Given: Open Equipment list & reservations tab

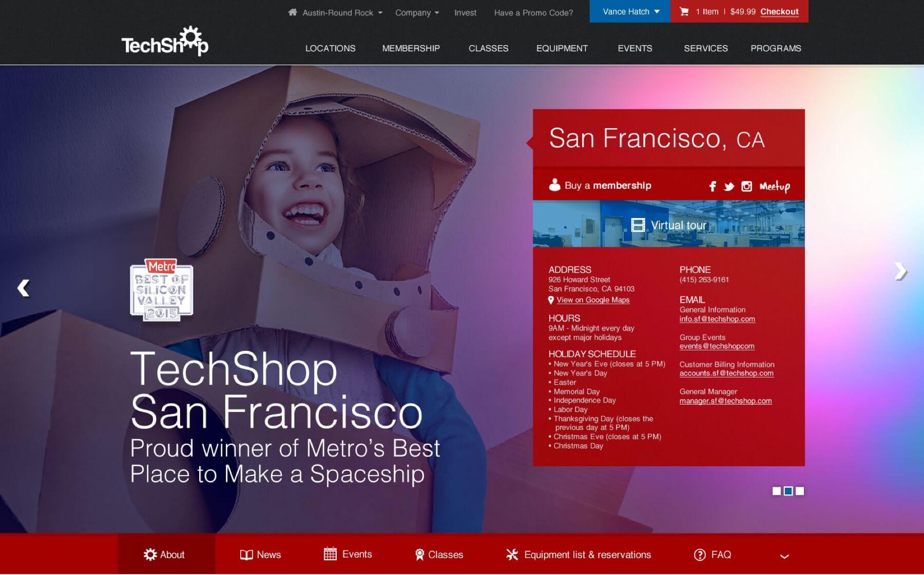Looking at the screenshot, I should coord(579,554).
